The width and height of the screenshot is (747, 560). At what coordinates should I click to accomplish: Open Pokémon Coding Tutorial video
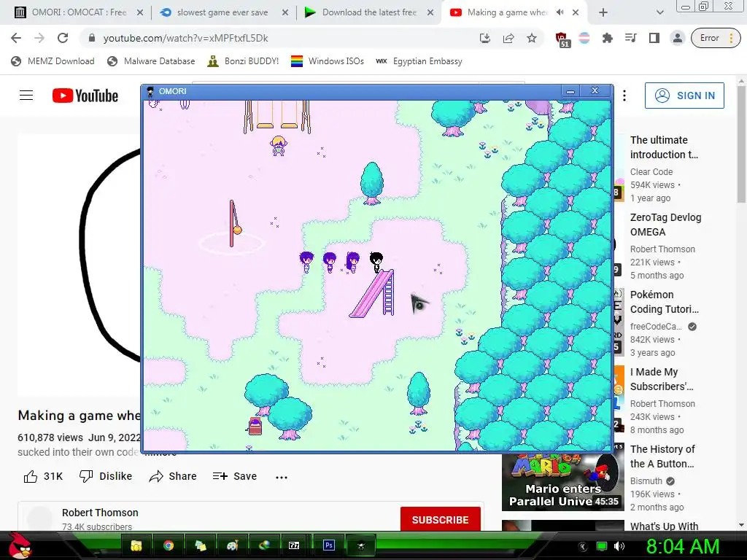pyautogui.click(x=664, y=302)
